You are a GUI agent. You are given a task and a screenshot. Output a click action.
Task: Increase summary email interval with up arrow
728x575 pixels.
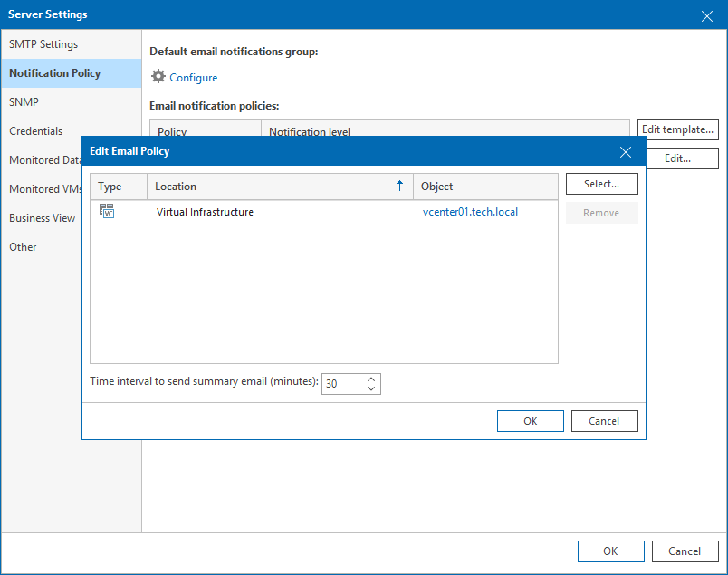tap(371, 379)
